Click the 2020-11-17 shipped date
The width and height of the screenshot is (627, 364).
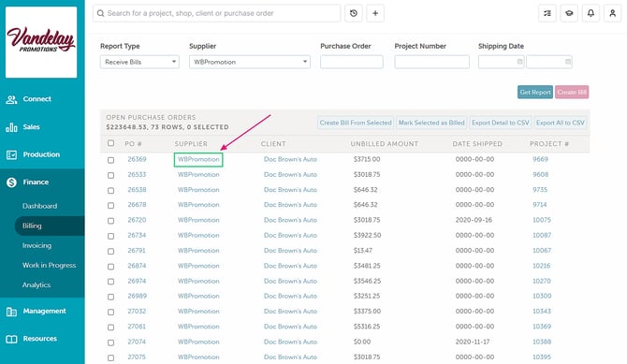474,342
